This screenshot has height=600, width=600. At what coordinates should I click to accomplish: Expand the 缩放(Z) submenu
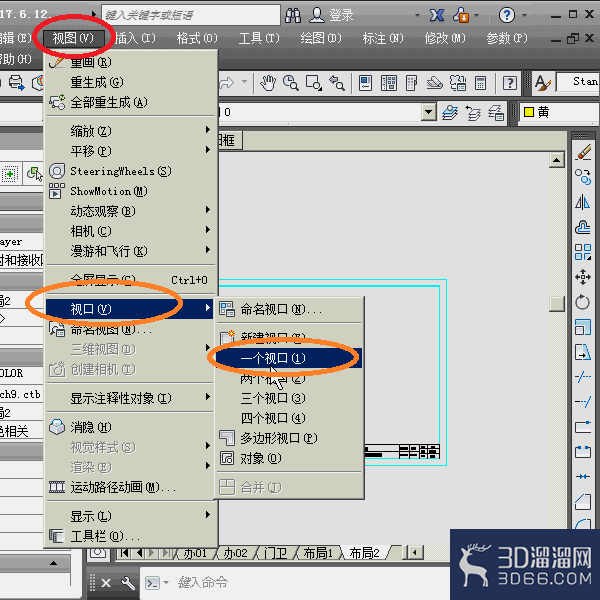(130, 131)
